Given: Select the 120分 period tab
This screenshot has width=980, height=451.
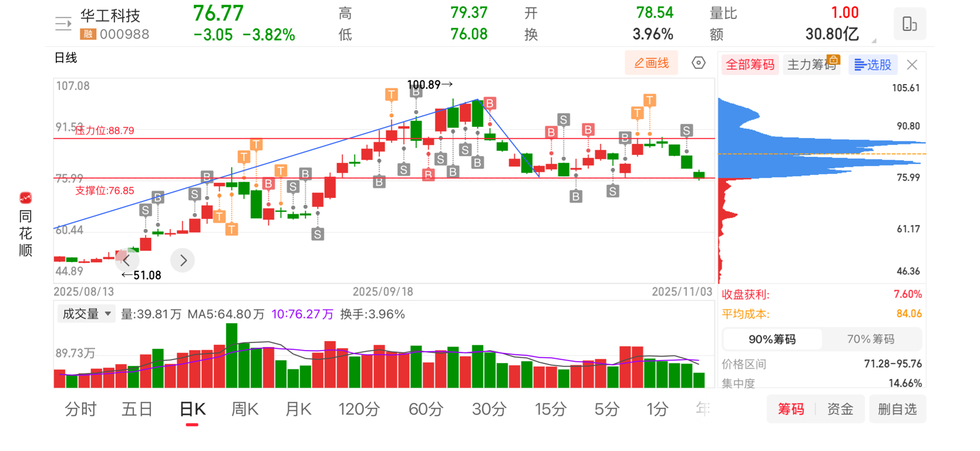Looking at the screenshot, I should pyautogui.click(x=359, y=409).
